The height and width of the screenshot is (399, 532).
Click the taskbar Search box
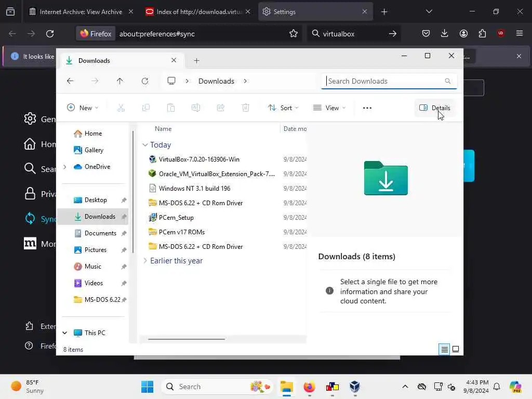coord(217,387)
